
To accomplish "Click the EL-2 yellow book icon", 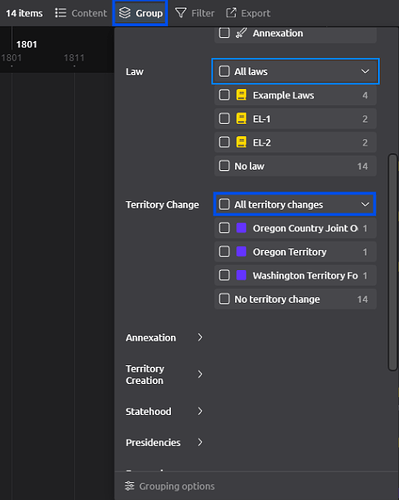I will coord(241,142).
